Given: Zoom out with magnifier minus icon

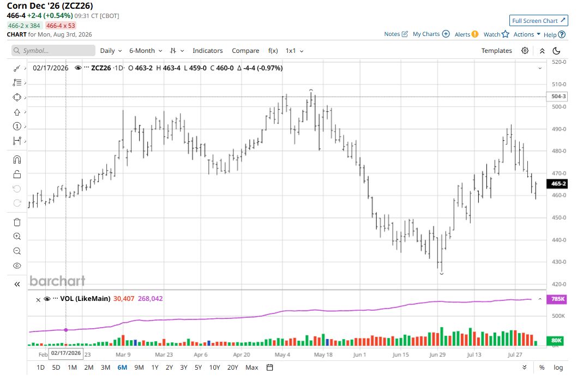Looking at the screenshot, I should (17, 251).
